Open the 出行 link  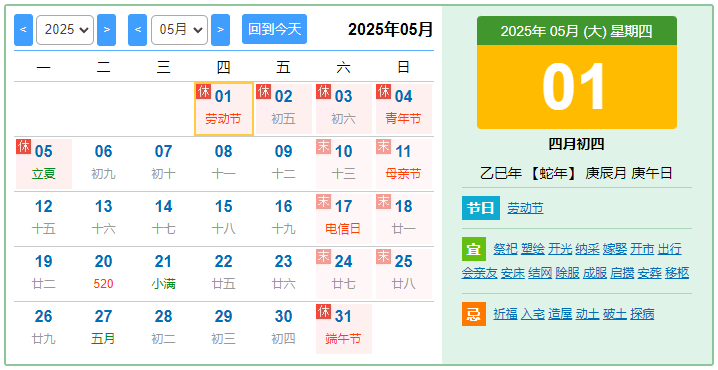(669, 249)
